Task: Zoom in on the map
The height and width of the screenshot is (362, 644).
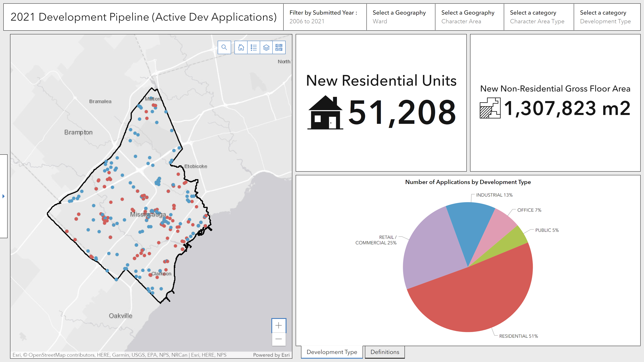Action: [279, 325]
